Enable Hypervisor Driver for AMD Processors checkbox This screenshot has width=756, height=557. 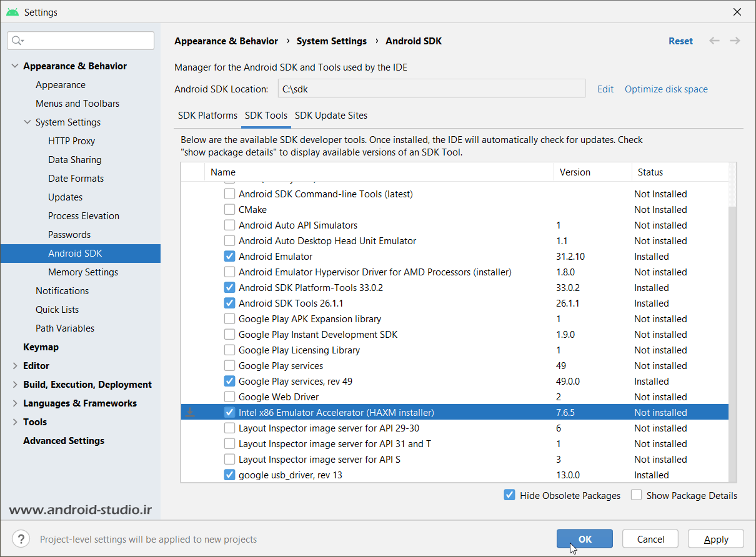coord(229,272)
